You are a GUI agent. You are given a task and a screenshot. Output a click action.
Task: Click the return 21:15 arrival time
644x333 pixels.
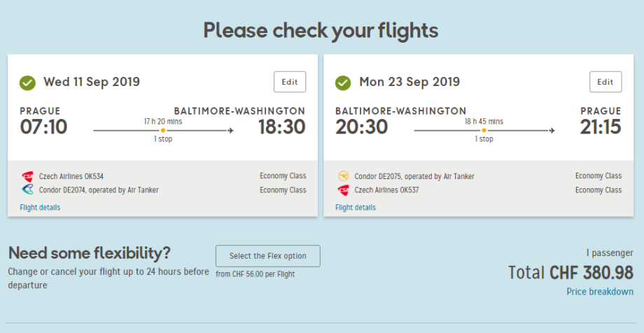point(600,127)
